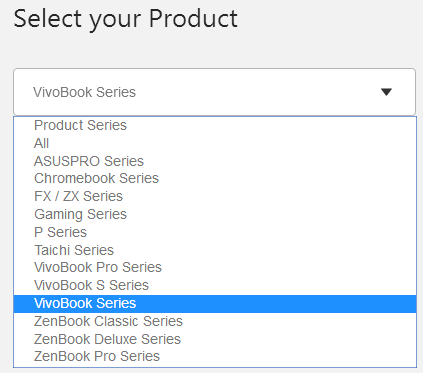Select ZenBook Deluxe Series option
423x373 pixels.
215,339
